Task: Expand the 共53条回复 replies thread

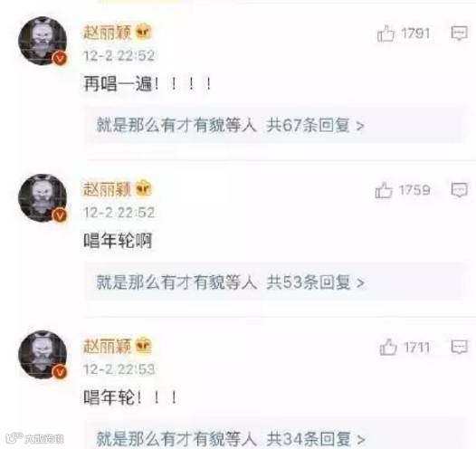Action: [x=315, y=282]
